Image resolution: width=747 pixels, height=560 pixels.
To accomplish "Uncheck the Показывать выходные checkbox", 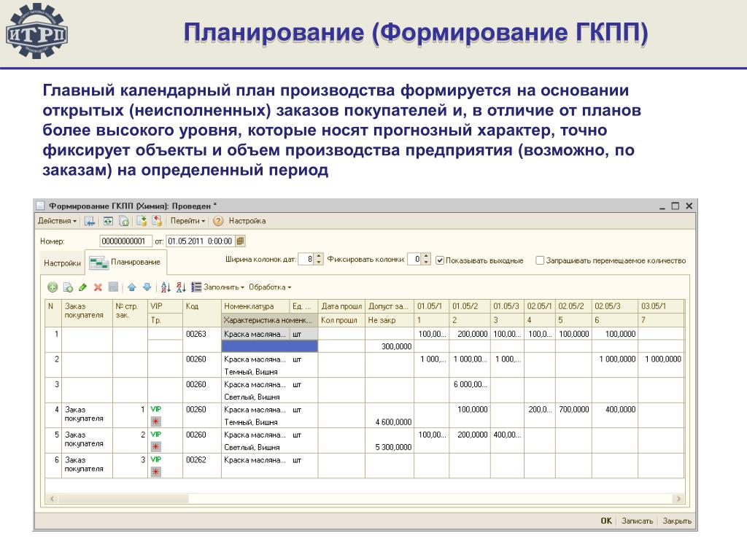I will pyautogui.click(x=440, y=260).
